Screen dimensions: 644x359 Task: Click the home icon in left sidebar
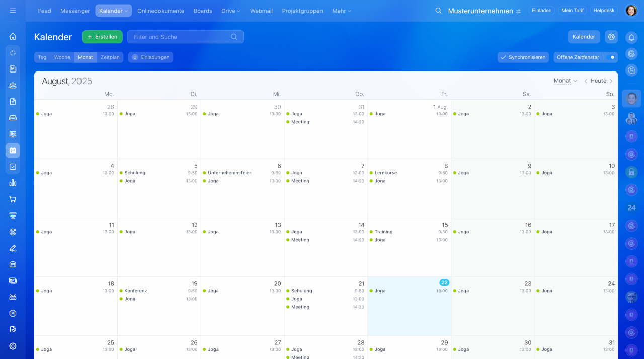tap(13, 36)
